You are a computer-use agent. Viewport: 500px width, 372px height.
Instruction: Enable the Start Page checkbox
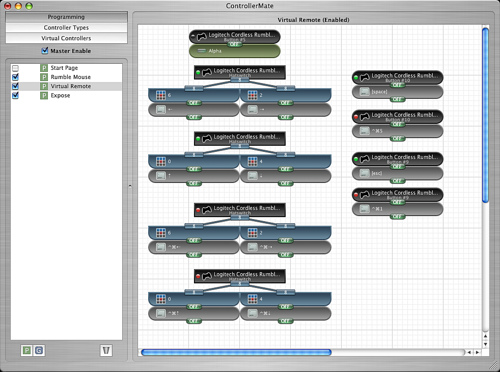pyautogui.click(x=15, y=68)
